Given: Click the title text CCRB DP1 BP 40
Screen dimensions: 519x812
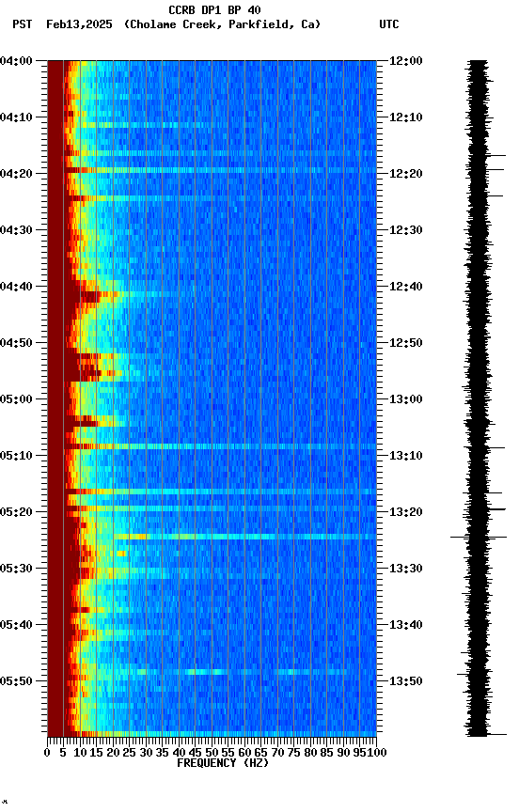Looking at the screenshot, I should (214, 9).
